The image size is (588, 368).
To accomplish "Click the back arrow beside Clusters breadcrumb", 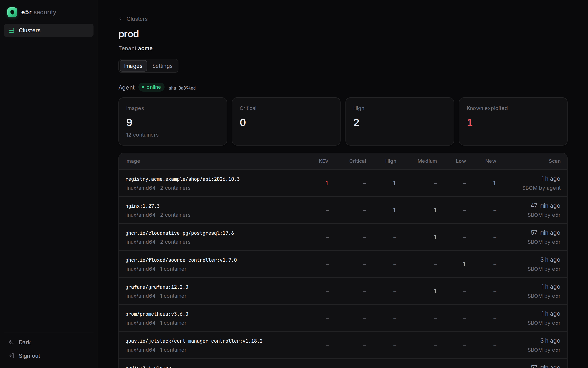I will (x=121, y=19).
